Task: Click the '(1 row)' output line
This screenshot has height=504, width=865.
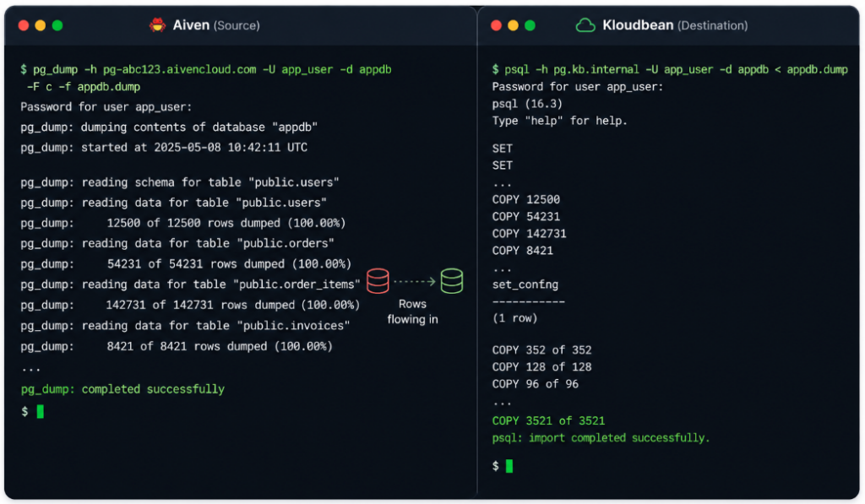Action: point(514,318)
